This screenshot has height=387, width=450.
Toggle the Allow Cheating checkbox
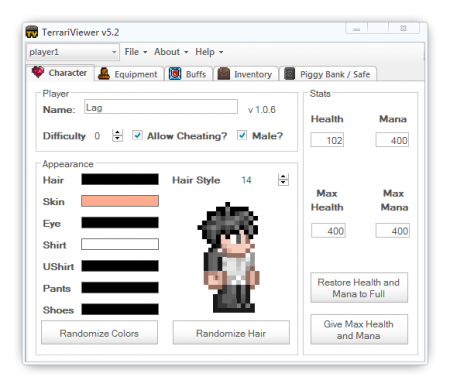tap(137, 135)
